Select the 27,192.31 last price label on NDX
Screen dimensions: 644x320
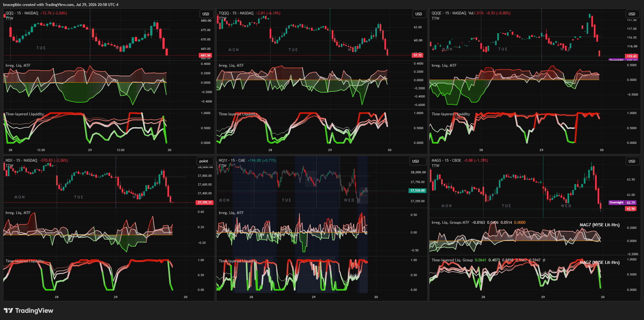pyautogui.click(x=205, y=202)
